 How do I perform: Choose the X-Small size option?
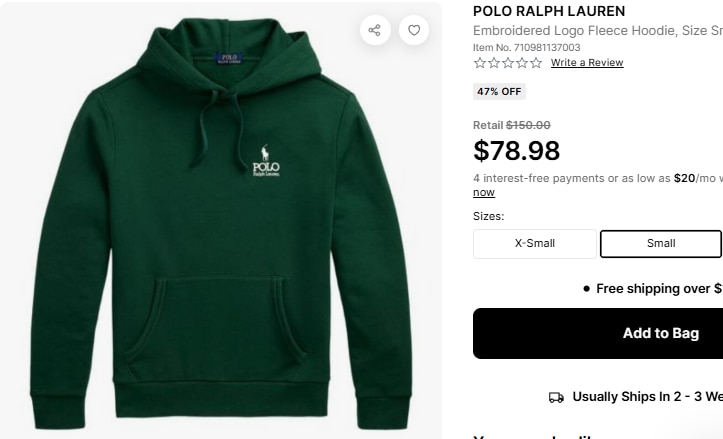535,243
